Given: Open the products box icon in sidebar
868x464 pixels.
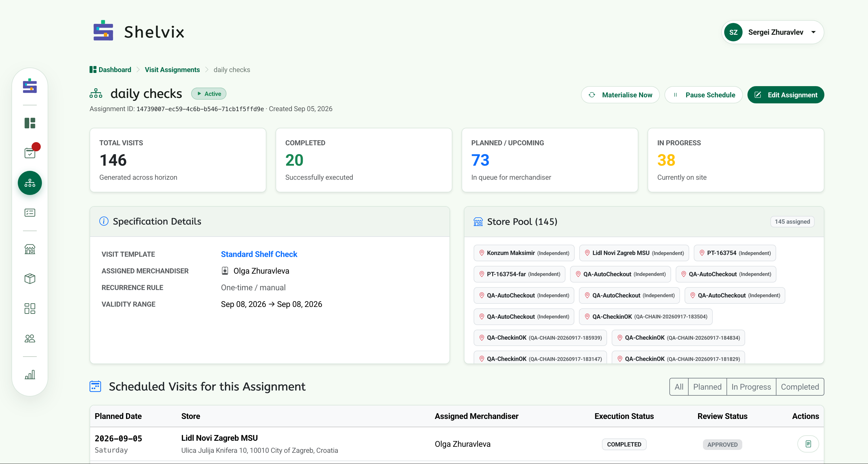Looking at the screenshot, I should coord(30,279).
